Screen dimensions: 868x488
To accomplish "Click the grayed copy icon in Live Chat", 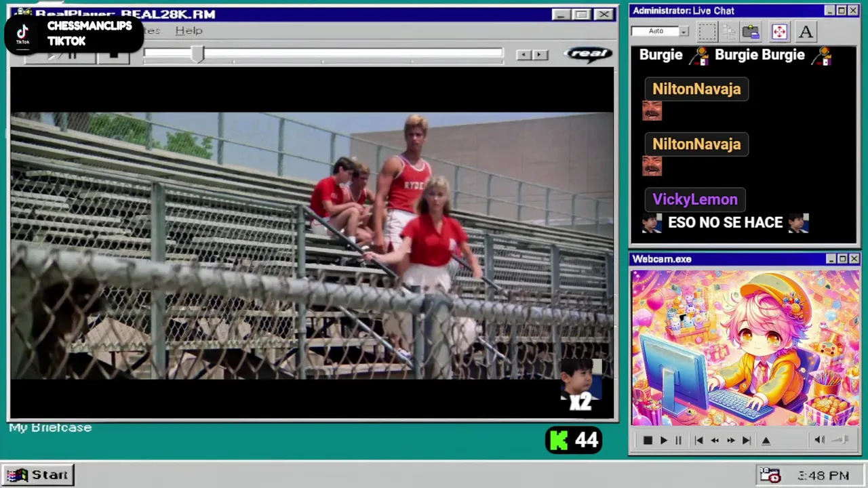I will pyautogui.click(x=729, y=31).
